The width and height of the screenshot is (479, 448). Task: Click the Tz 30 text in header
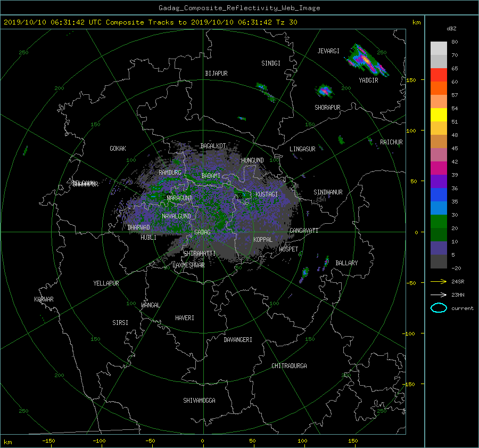(x=286, y=22)
